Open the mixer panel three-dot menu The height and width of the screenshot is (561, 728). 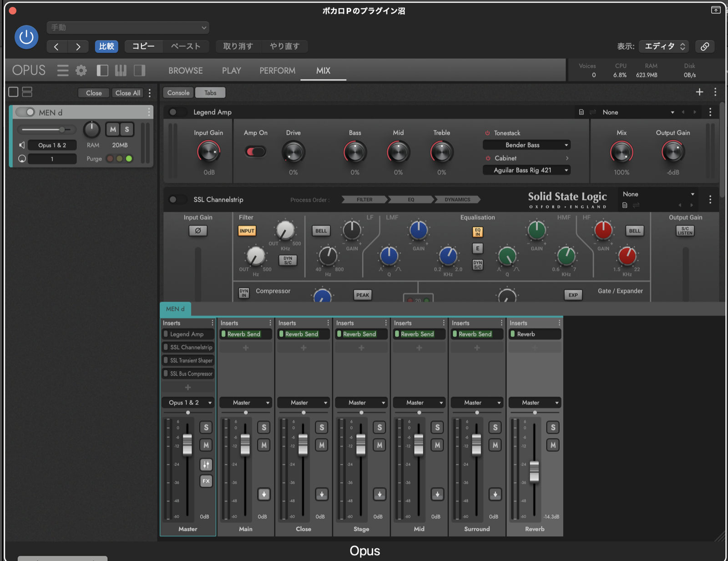pos(715,92)
